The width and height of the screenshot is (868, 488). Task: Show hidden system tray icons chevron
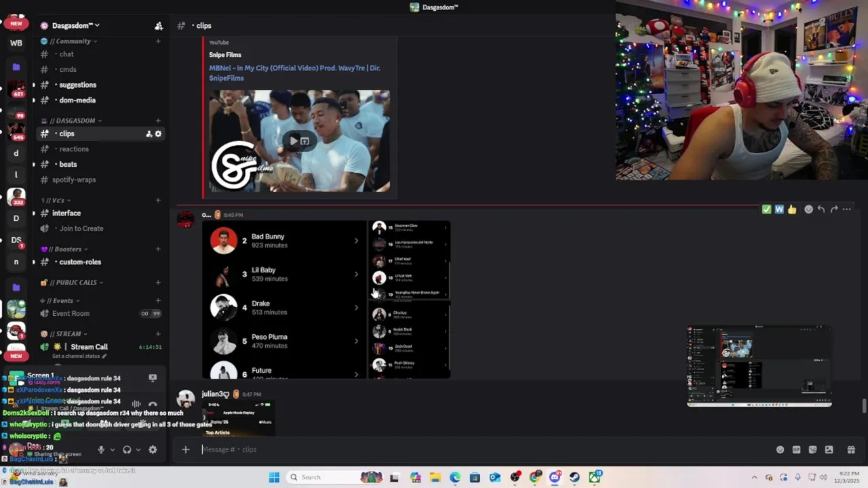[x=754, y=477]
